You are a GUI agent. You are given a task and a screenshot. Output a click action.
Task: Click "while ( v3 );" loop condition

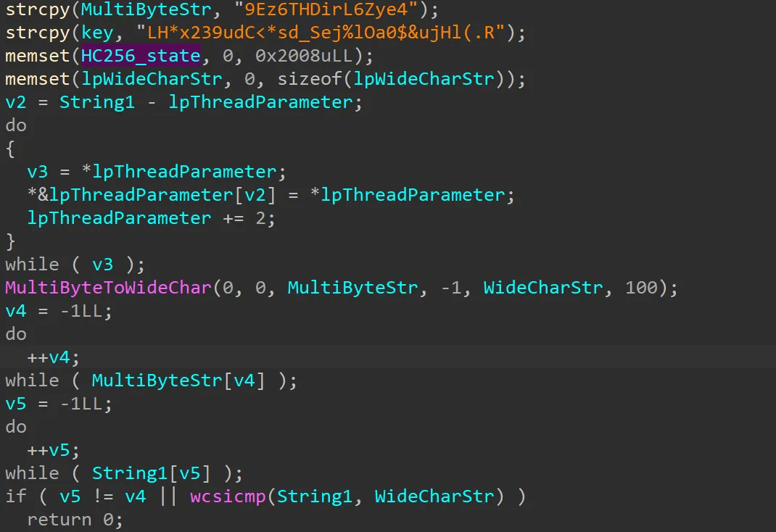pyautogui.click(x=75, y=265)
